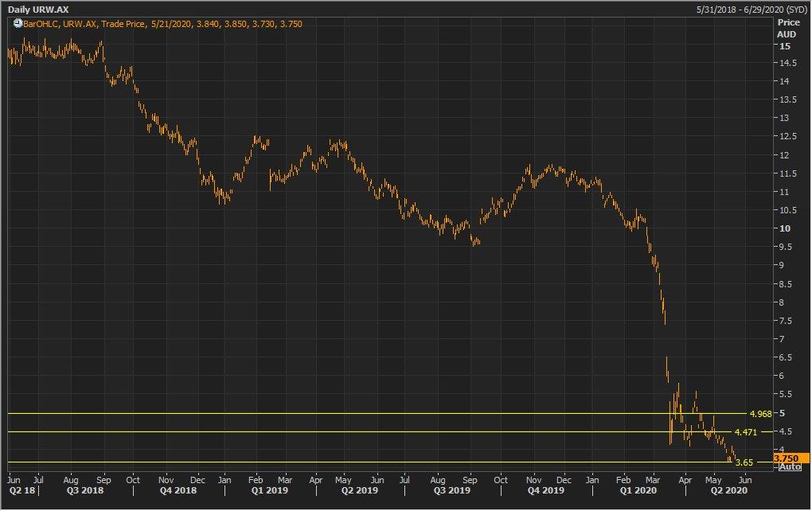
Task: Click the Daily URW.AX chart title
Action: [x=39, y=9]
